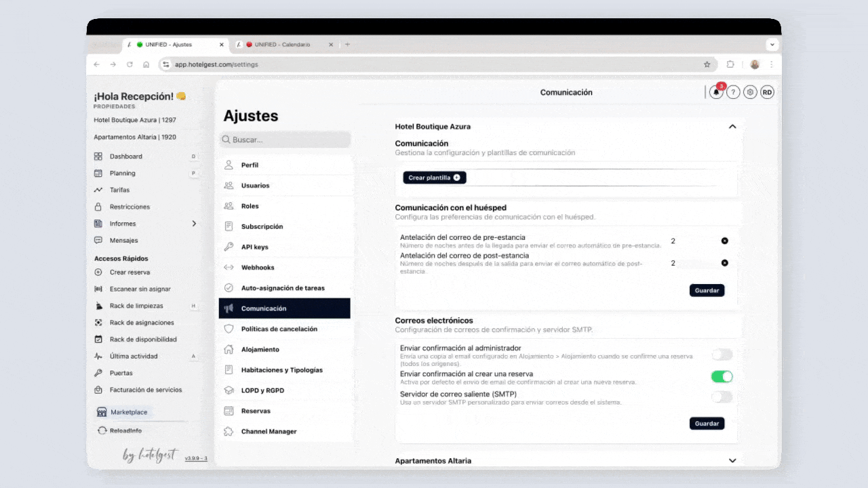Turn on Servidor de correo saliente (SMTP)

click(722, 397)
